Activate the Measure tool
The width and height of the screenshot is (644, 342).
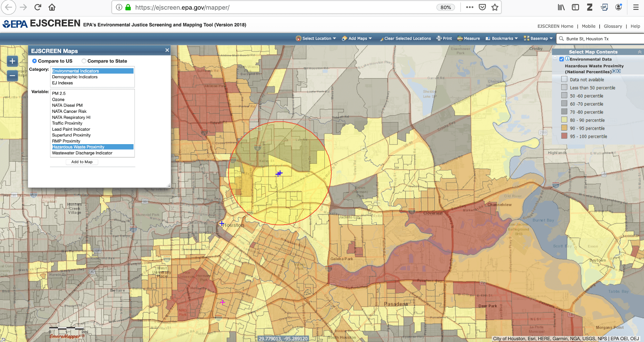pos(468,39)
